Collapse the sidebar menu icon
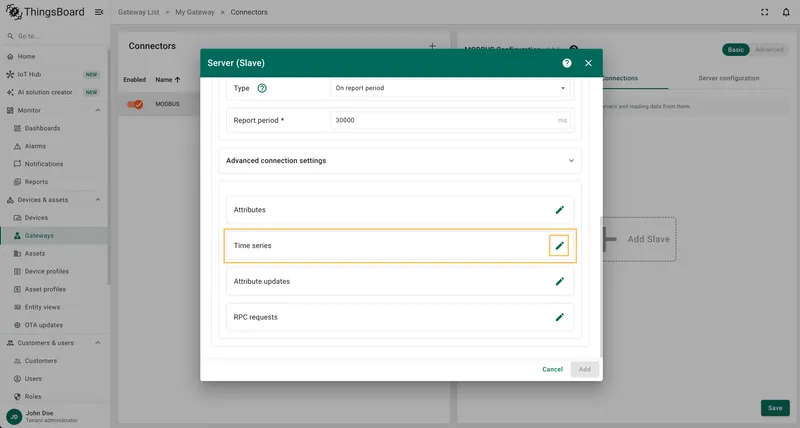 tap(99, 12)
